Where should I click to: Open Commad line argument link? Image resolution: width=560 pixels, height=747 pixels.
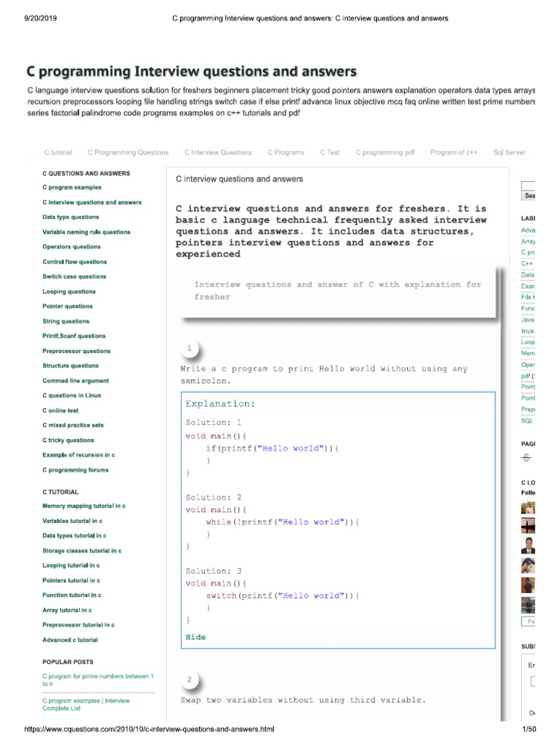(75, 381)
